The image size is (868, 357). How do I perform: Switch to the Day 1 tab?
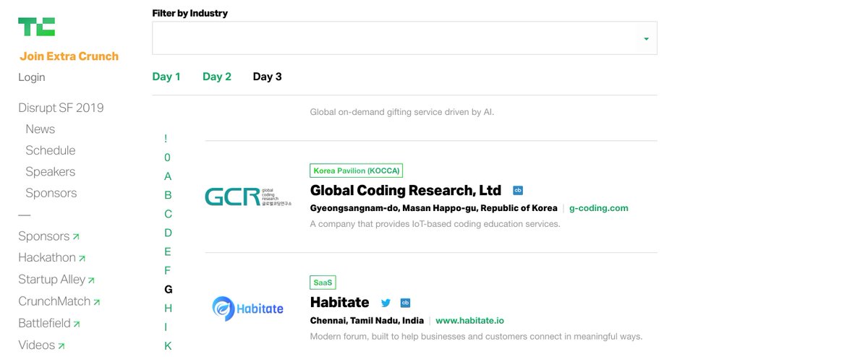click(x=166, y=77)
